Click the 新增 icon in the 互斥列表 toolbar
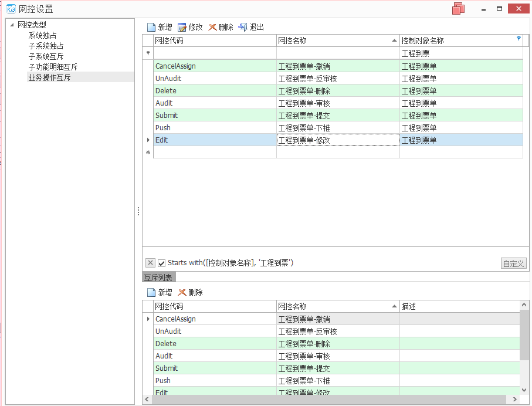The width and height of the screenshot is (532, 406). click(151, 292)
